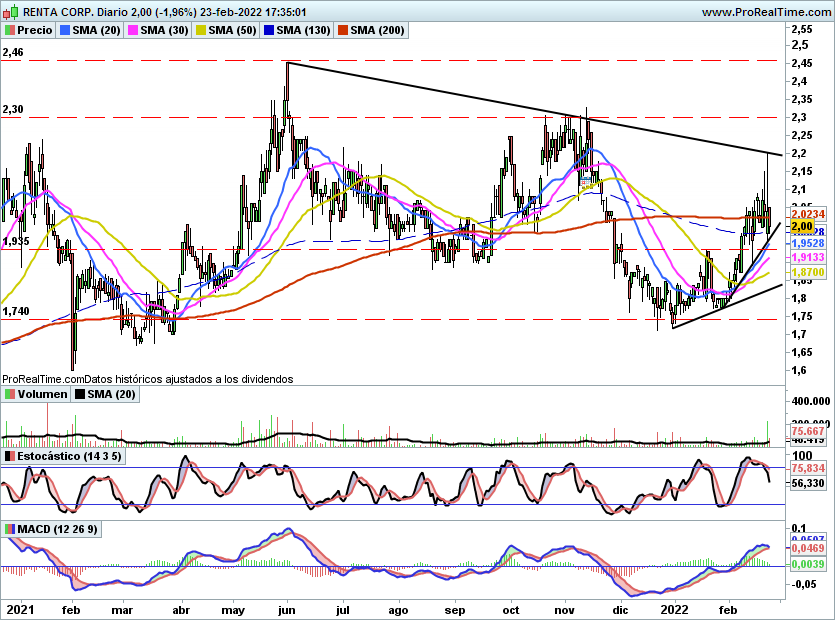Click the 2,46 resistance level label
This screenshot has width=835, height=620.
13,52
